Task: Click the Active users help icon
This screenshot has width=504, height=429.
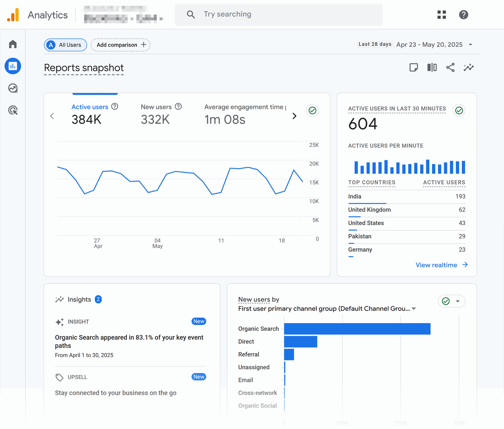Action: pyautogui.click(x=115, y=106)
